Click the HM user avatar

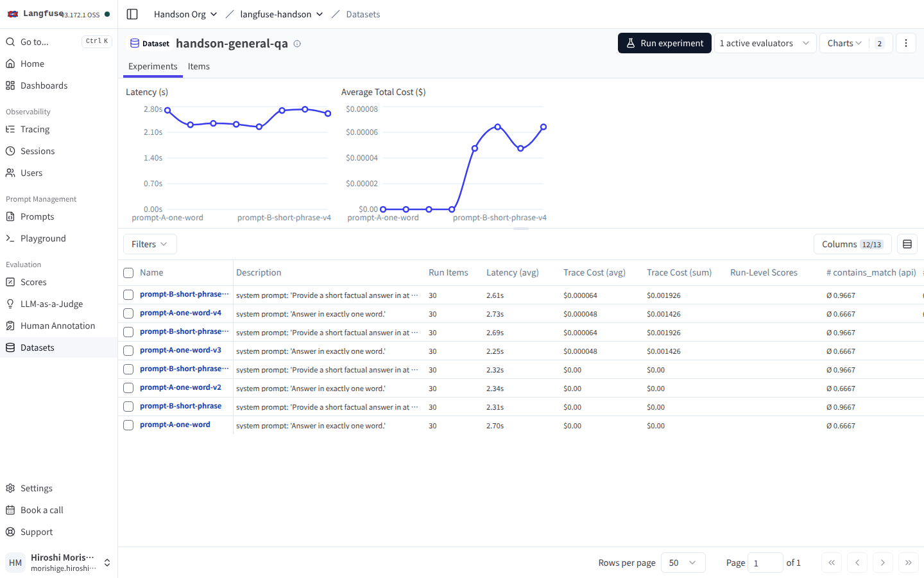(15, 563)
